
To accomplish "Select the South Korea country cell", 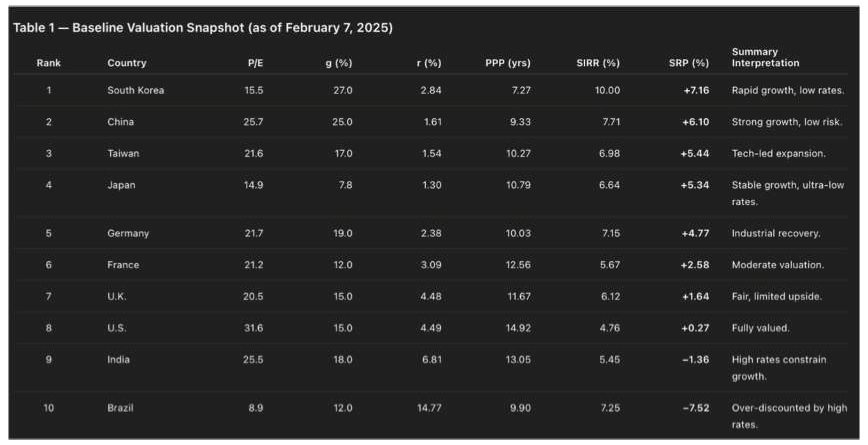I will coord(136,90).
